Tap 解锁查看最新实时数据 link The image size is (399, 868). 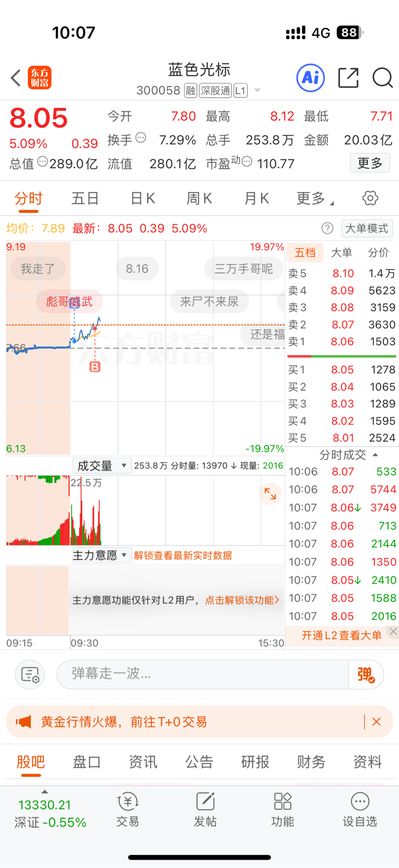click(x=183, y=555)
